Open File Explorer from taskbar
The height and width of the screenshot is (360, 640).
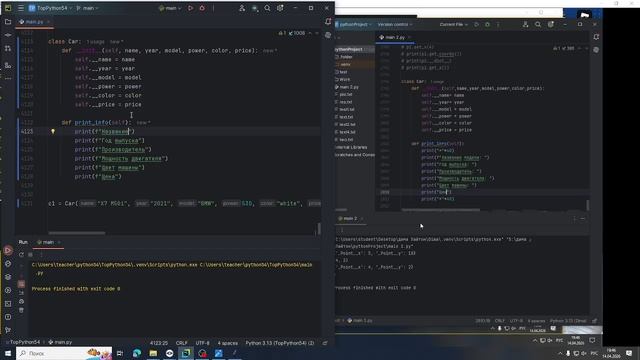click(153, 353)
